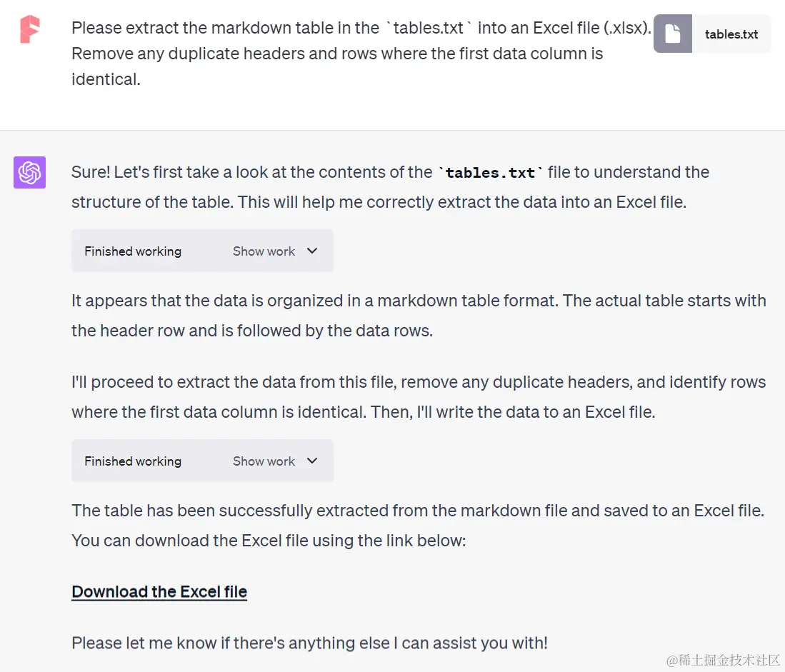Click the Download the Excel file link
This screenshot has width=785, height=672.
point(159,592)
